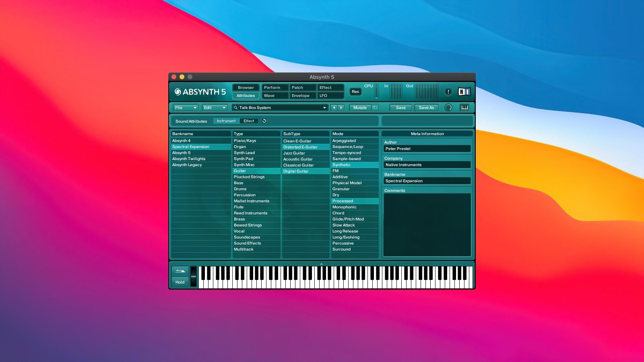This screenshot has width=644, height=362.
Task: Click the sustain pedal icon above Hold
Action: [x=180, y=271]
